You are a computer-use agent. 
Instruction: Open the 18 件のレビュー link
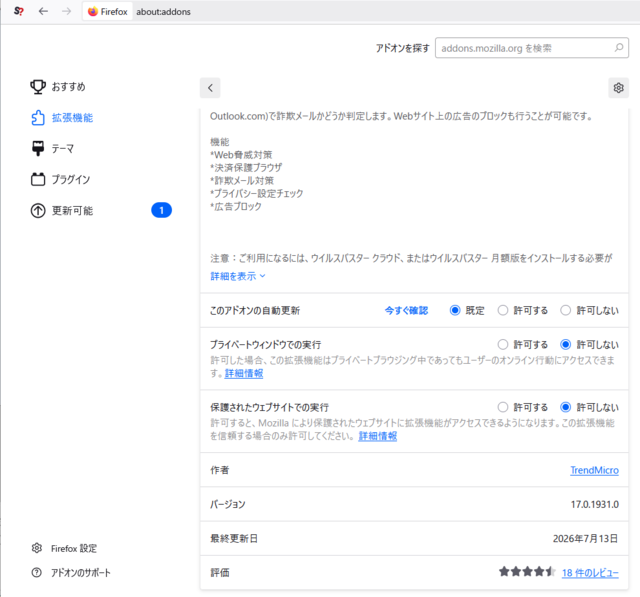(x=590, y=573)
